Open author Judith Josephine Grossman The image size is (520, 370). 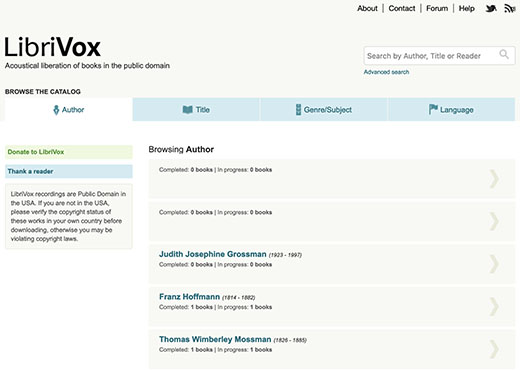tap(213, 254)
